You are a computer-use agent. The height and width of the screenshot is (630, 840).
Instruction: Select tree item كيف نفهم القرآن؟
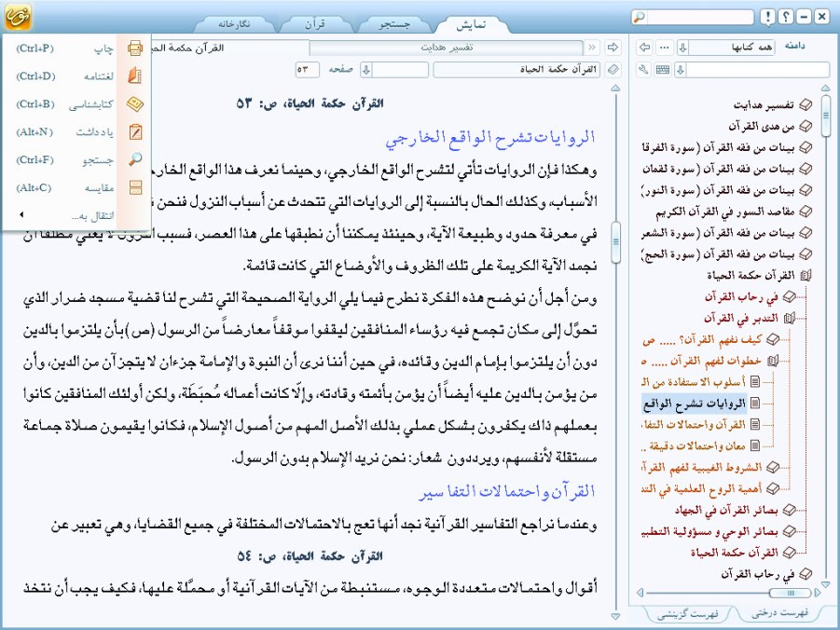point(702,339)
